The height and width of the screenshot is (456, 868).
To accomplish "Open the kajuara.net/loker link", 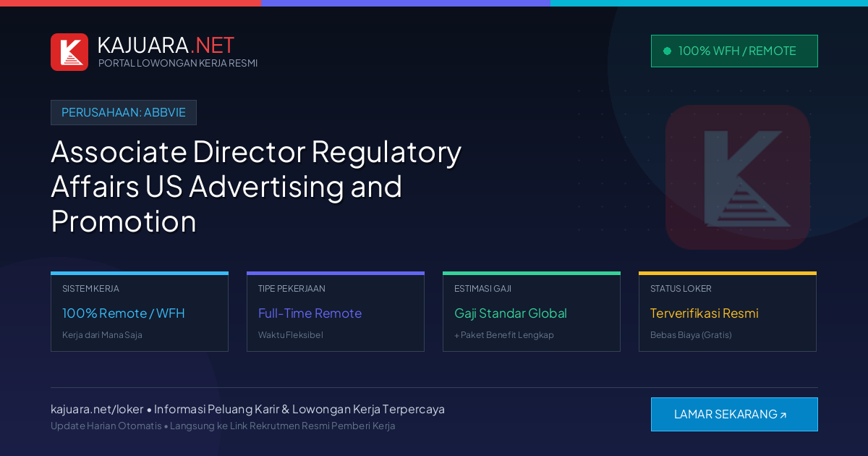I will point(97,409).
